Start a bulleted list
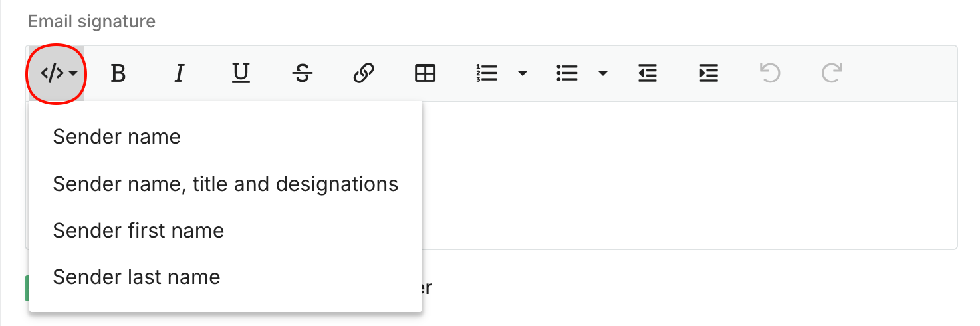Viewport: 980px width, 326px height. [x=567, y=73]
